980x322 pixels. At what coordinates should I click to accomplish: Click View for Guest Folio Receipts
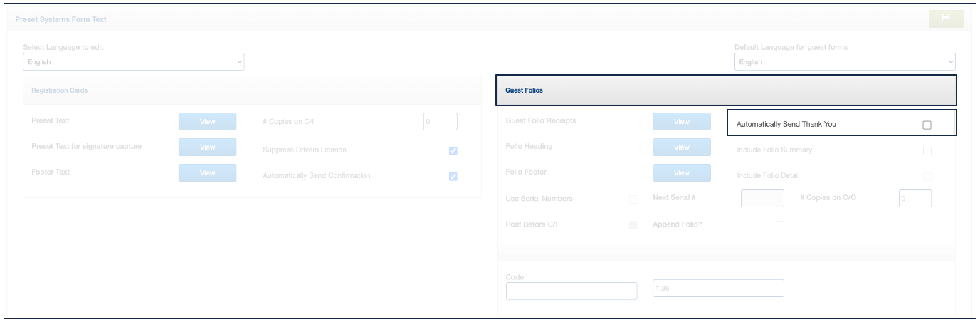pyautogui.click(x=681, y=122)
